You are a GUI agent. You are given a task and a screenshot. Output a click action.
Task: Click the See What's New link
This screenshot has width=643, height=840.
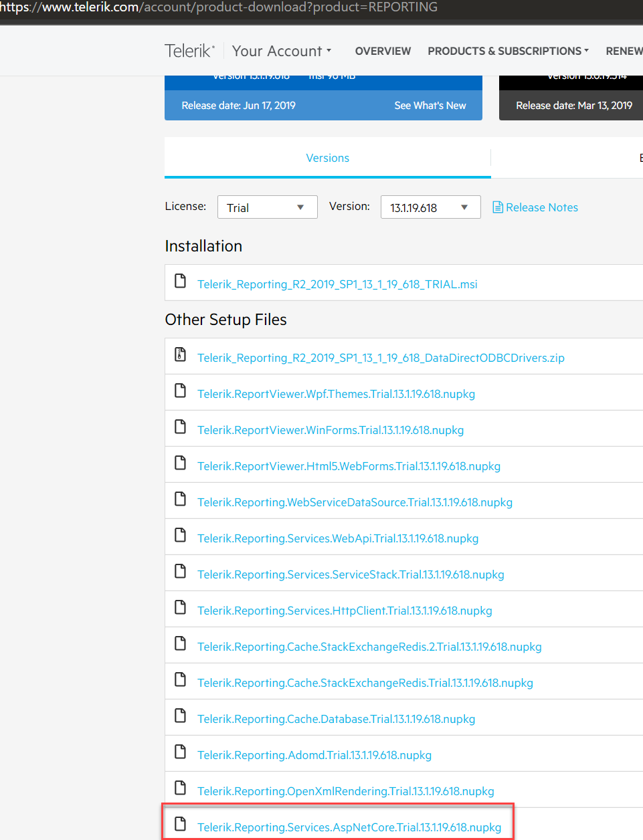(430, 106)
